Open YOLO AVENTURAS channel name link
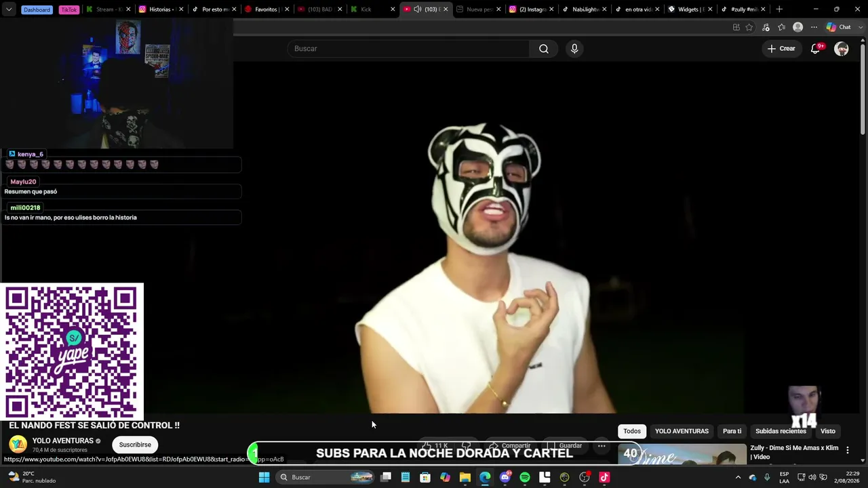 click(x=63, y=441)
